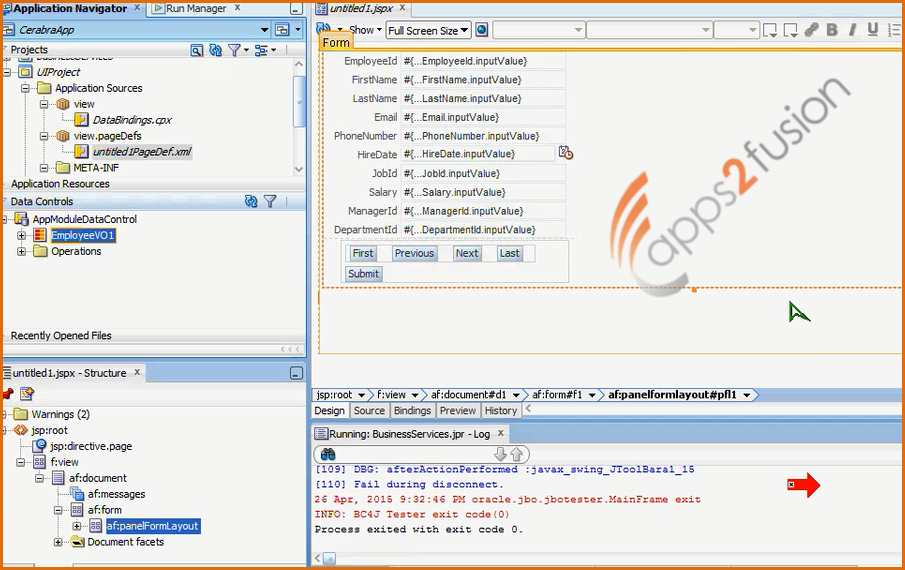
Task: Minimize the Application Navigator panel
Action: point(296,9)
